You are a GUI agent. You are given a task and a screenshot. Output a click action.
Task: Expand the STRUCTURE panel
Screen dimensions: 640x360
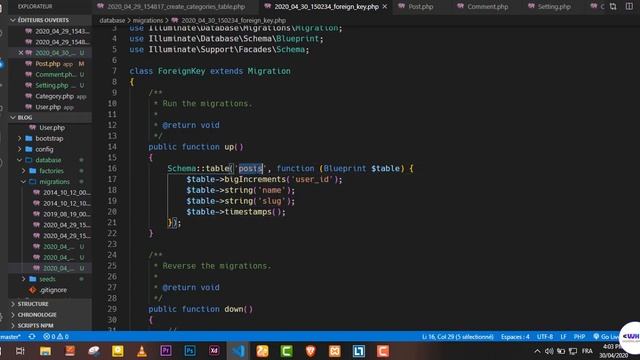33,304
